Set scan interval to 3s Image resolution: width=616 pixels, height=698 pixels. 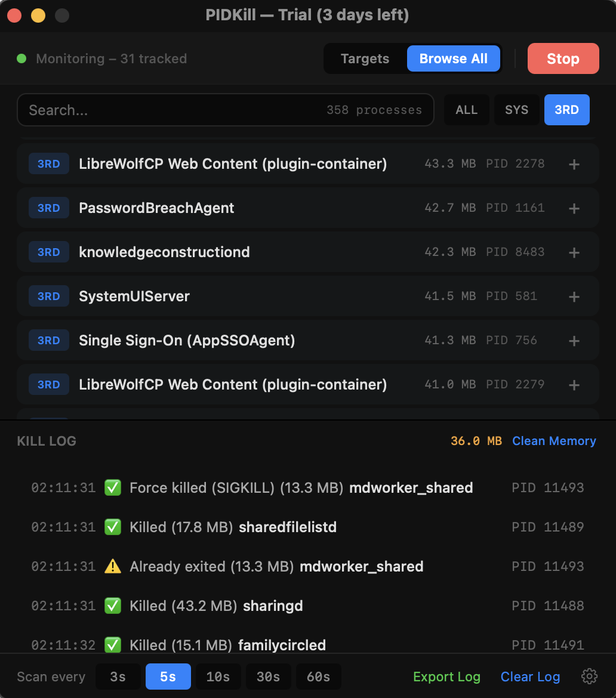pos(118,677)
